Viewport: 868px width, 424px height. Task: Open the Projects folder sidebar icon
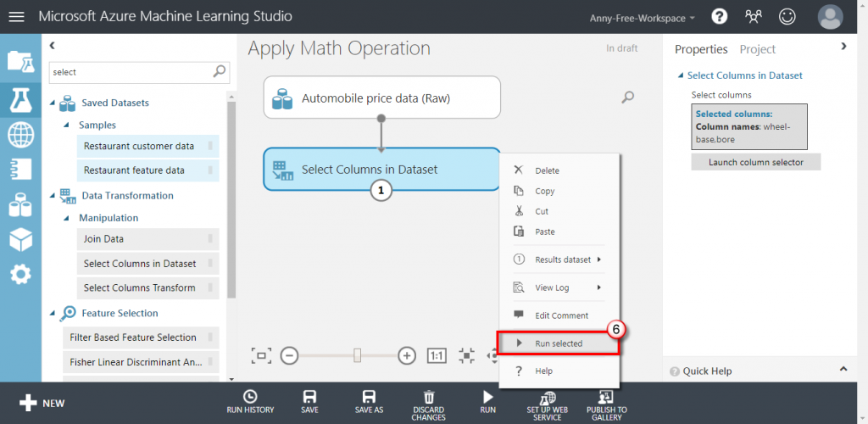(20, 61)
